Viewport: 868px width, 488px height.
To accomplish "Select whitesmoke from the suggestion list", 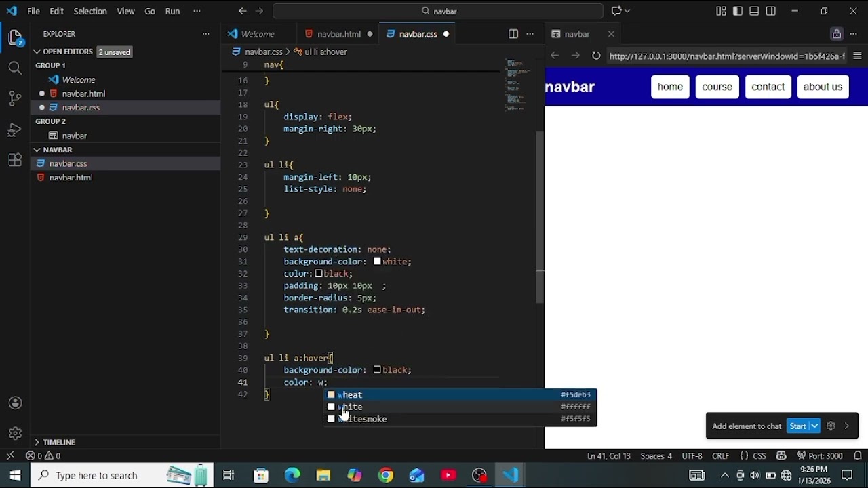I will click(460, 419).
